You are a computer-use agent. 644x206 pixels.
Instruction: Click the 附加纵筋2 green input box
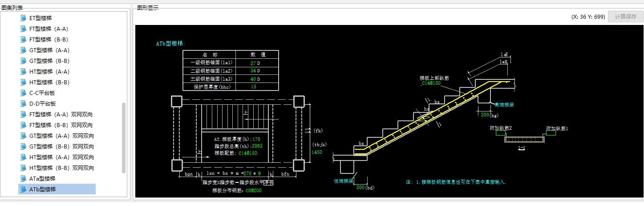click(x=500, y=133)
